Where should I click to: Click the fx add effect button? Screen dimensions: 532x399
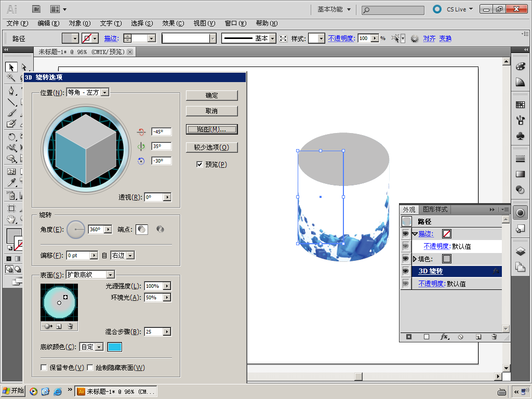pos(444,337)
